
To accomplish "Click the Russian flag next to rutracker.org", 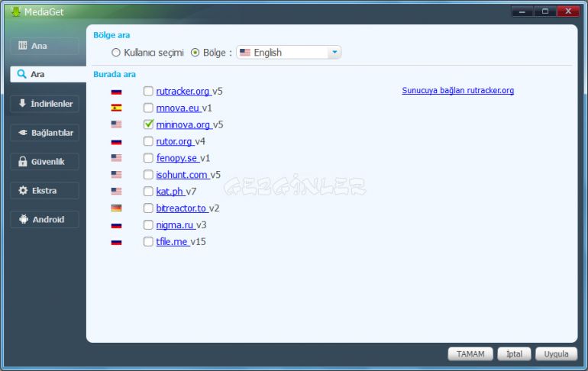I will pyautogui.click(x=116, y=92).
